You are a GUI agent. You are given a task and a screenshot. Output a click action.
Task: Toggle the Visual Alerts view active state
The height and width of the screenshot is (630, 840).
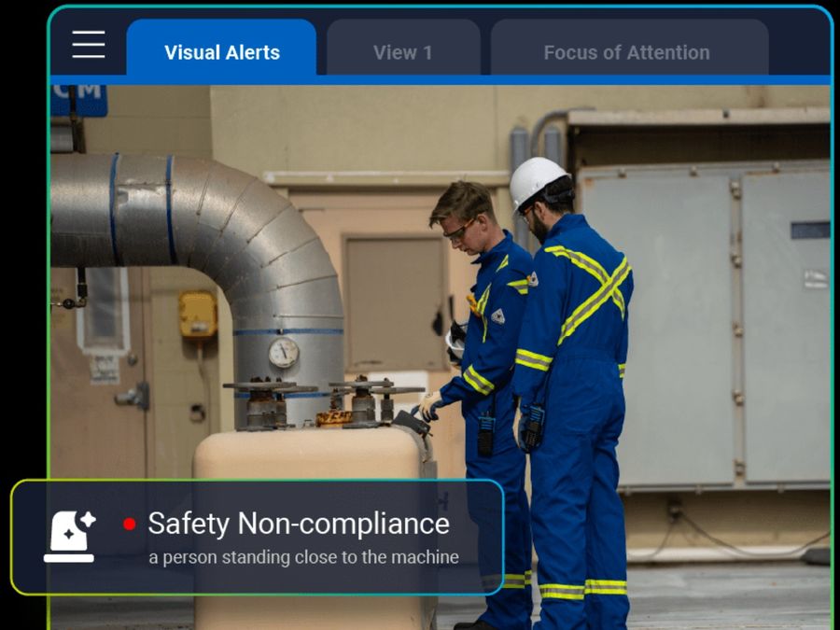(x=221, y=52)
